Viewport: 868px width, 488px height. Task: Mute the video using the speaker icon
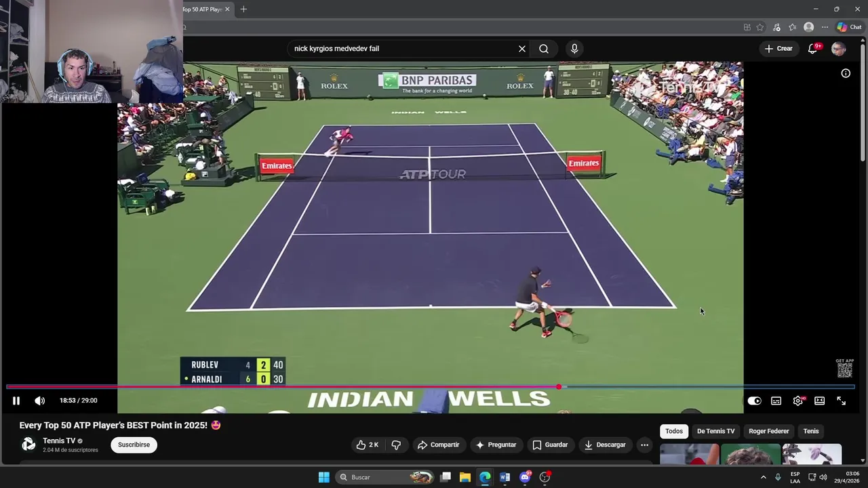[40, 401]
